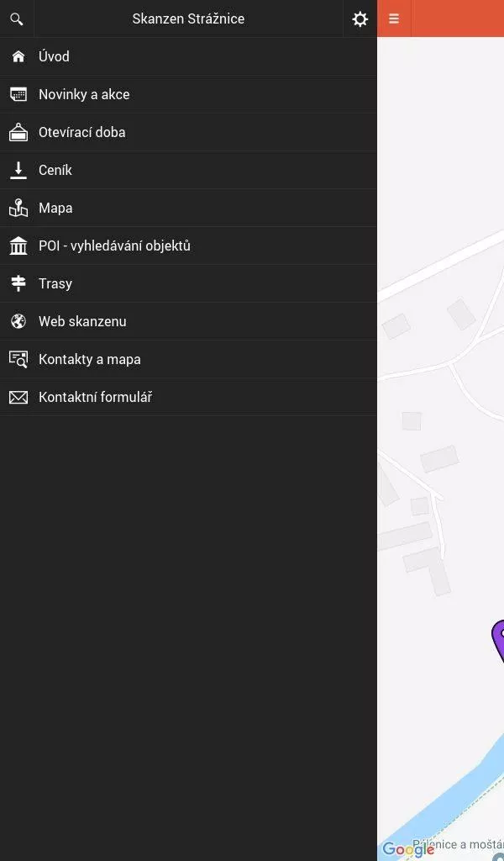The image size is (504, 861).
Task: Select Novinky a akce menu entry
Action: pos(189,94)
